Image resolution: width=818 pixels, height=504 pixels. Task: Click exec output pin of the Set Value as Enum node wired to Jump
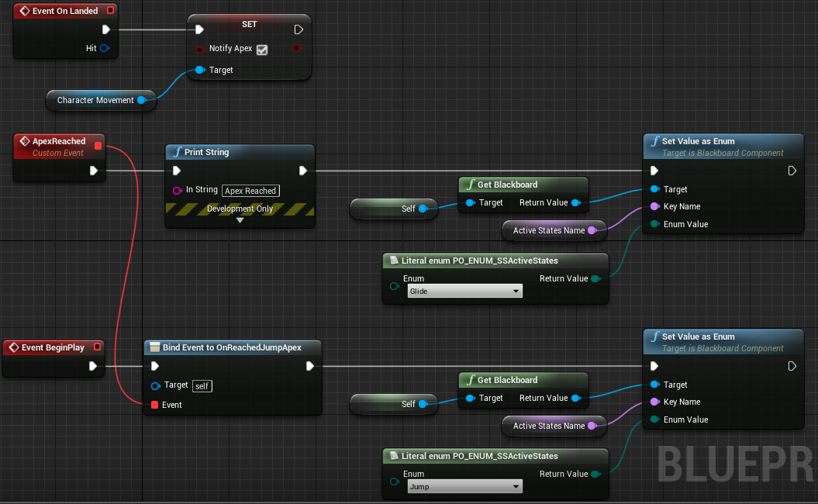pyautogui.click(x=792, y=366)
